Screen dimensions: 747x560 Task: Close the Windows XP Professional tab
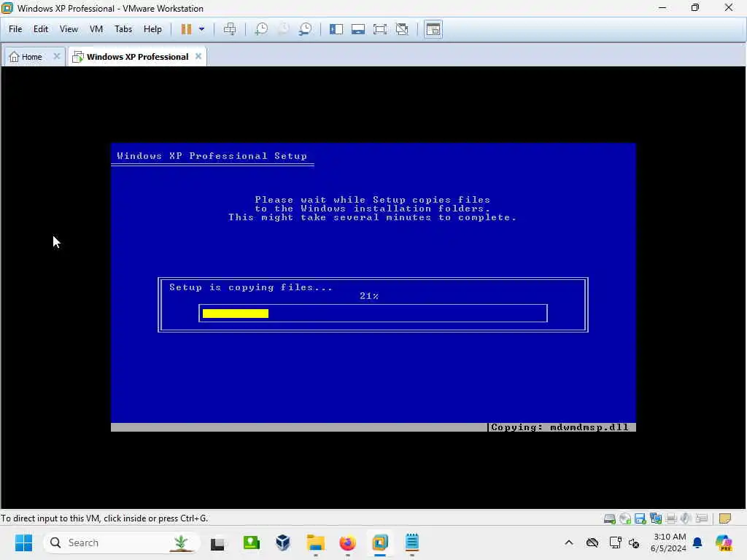[198, 56]
